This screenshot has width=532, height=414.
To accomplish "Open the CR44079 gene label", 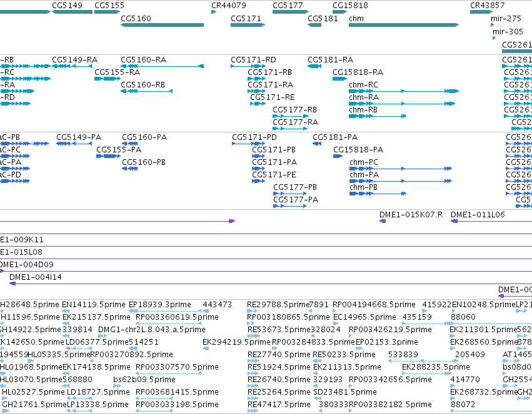I will tap(229, 6).
